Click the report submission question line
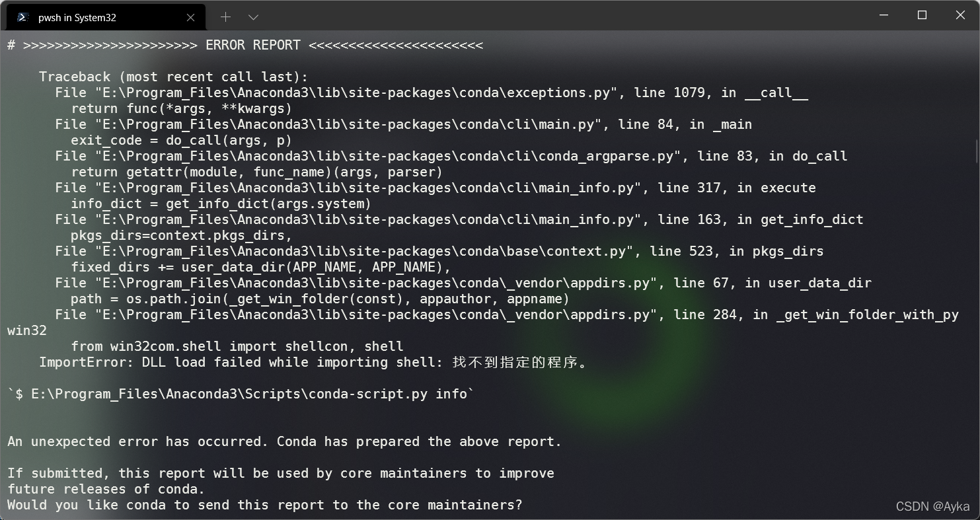 coord(264,505)
